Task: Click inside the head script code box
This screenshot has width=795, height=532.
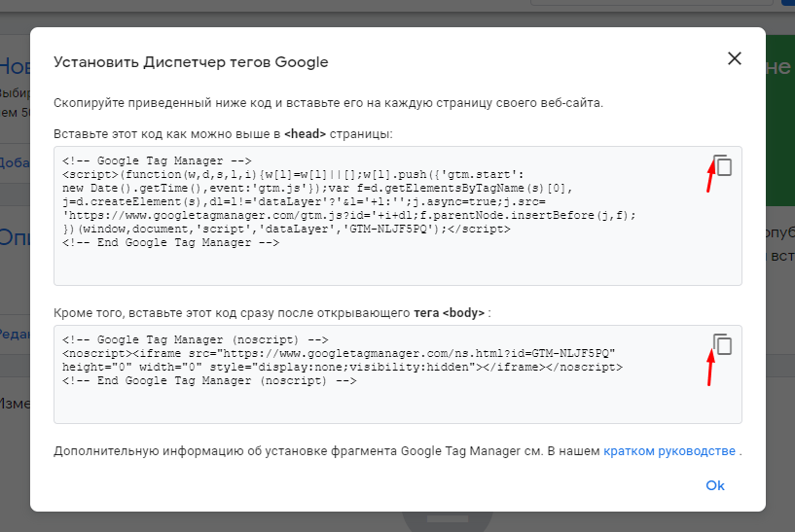Action: coord(397,216)
